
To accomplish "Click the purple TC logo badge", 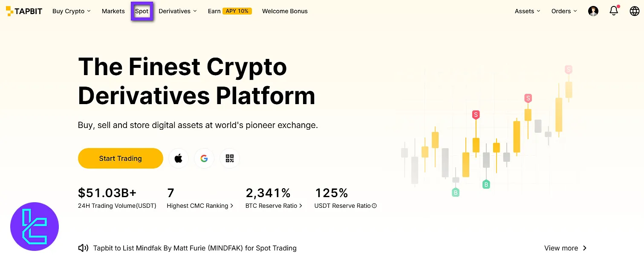I will [35, 227].
